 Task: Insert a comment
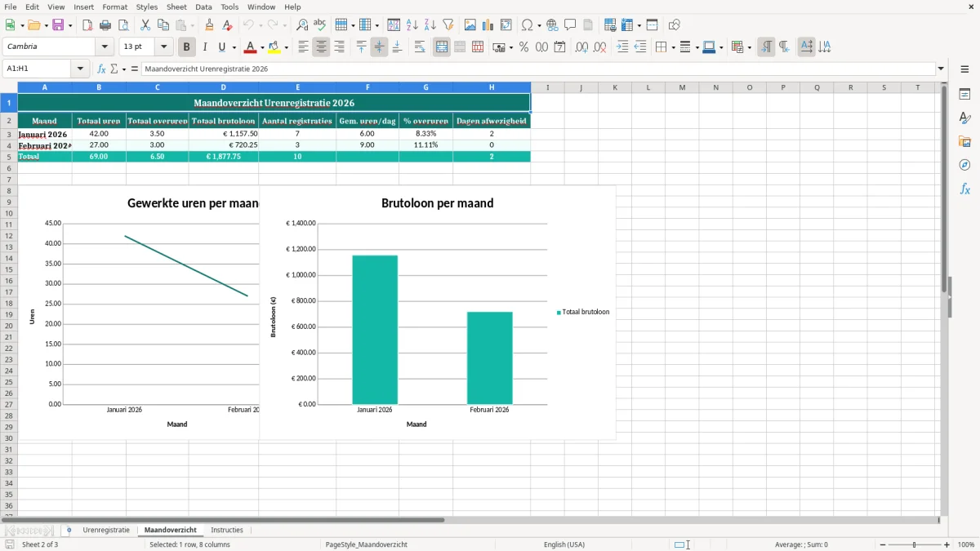pos(570,25)
